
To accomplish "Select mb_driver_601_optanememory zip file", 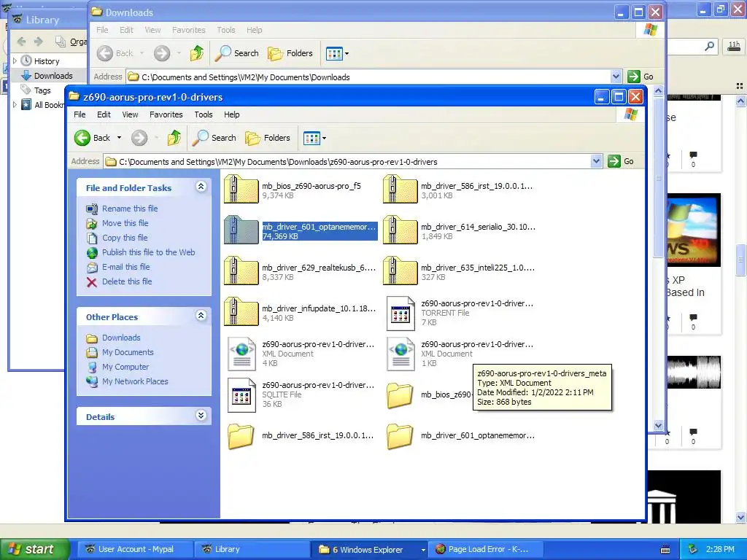I will pyautogui.click(x=301, y=231).
